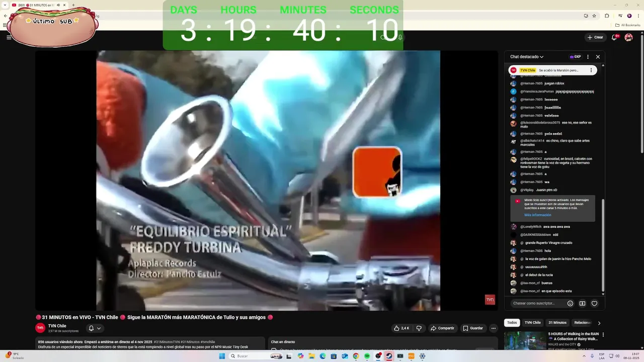
Task: Click the Compartir share button
Action: point(442,328)
